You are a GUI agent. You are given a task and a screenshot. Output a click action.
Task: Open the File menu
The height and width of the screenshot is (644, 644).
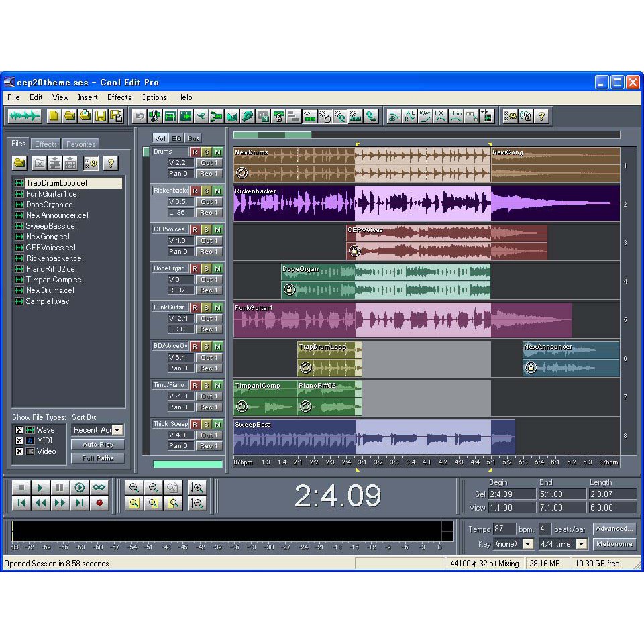[x=13, y=97]
